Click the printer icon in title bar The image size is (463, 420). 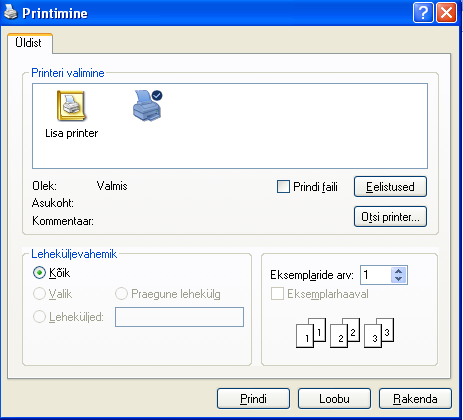coord(10,13)
